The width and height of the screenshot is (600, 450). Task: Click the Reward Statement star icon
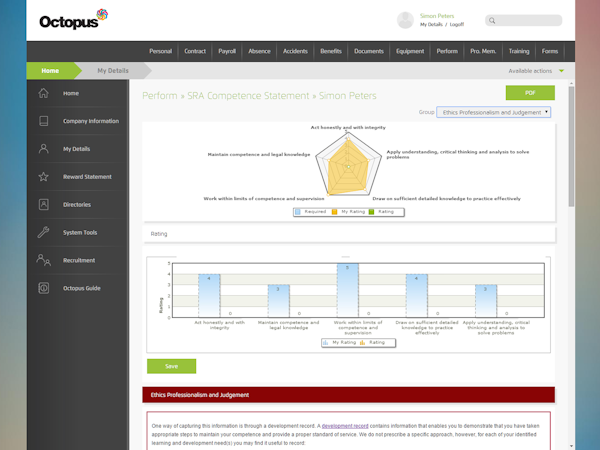click(x=43, y=177)
